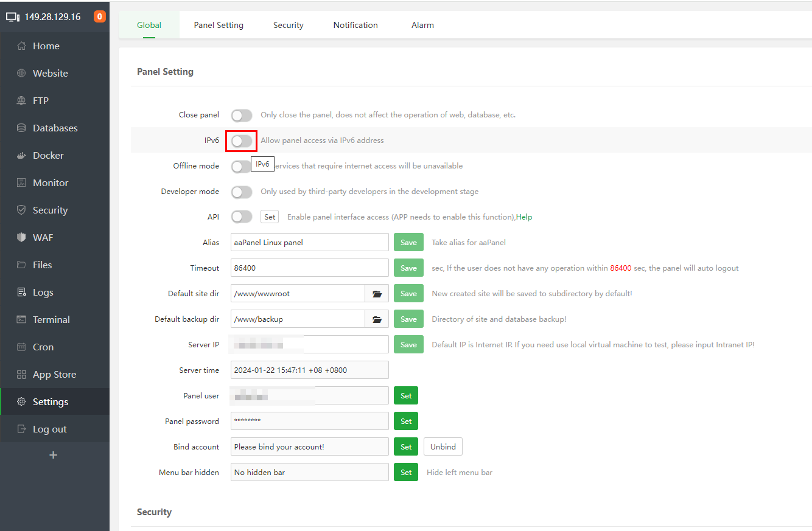812x531 pixels.
Task: Toggle the Close panel switch
Action: point(242,115)
